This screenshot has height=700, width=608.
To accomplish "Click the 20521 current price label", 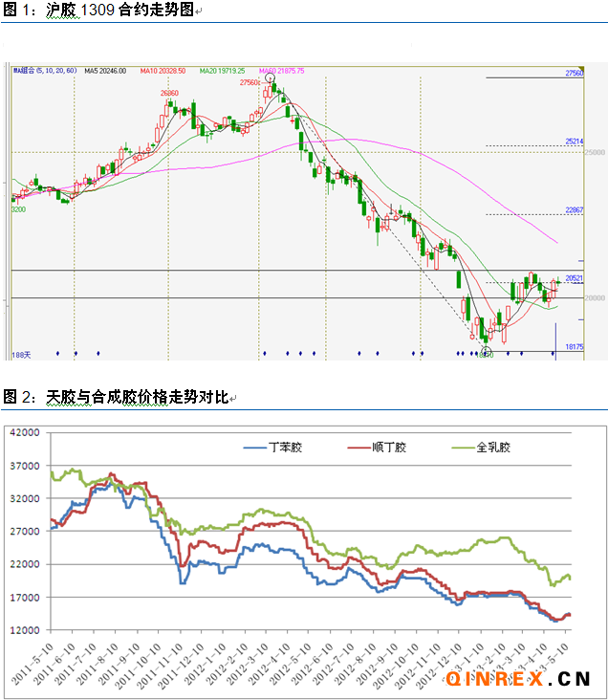I will (x=574, y=278).
